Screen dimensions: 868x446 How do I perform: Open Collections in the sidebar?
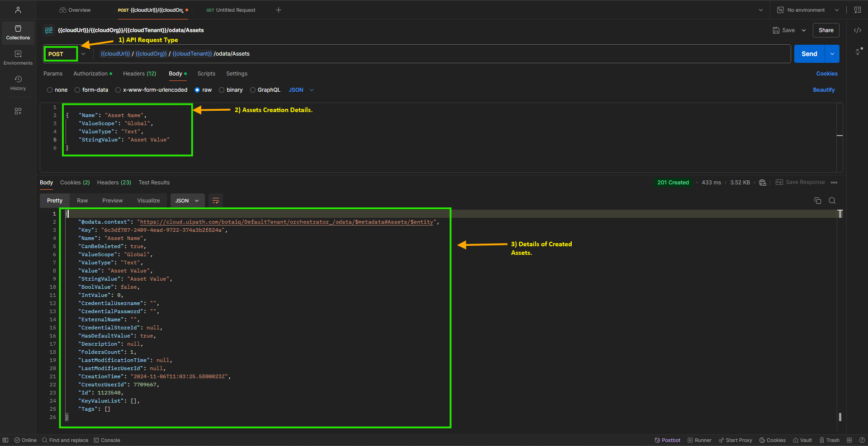[x=18, y=33]
